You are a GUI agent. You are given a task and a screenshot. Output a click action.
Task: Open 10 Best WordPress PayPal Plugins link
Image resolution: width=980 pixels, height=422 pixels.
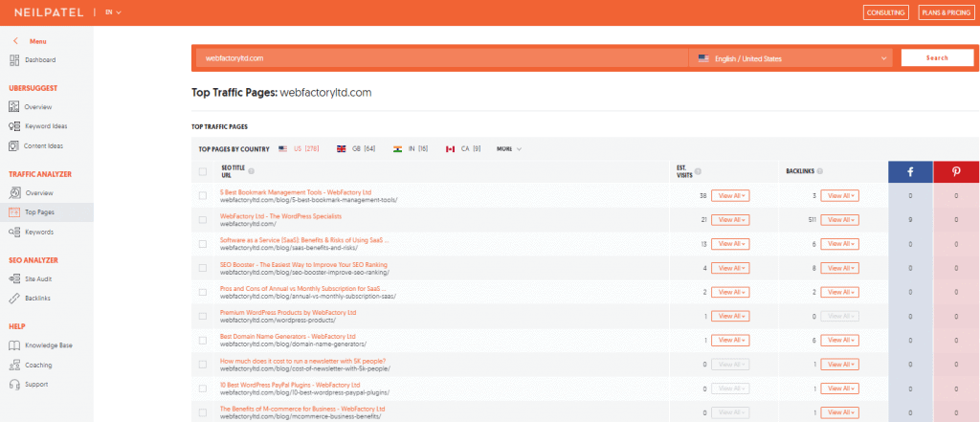point(290,385)
